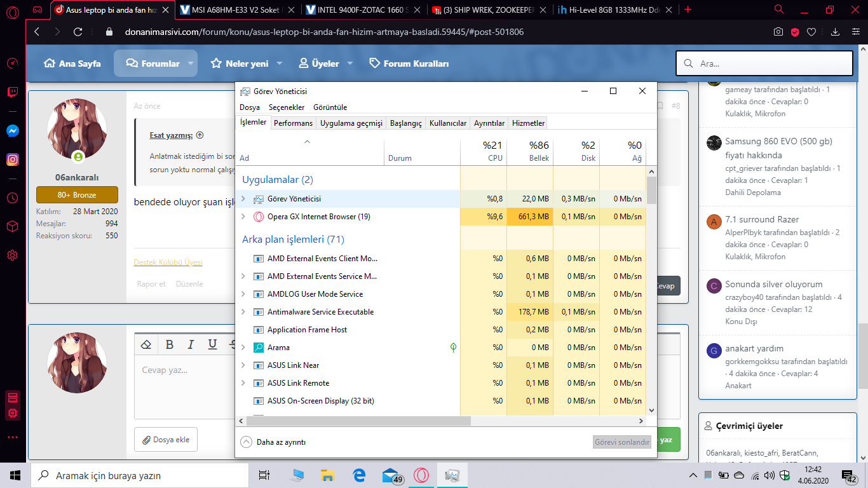The image size is (868, 488).
Task: Open Görüntüle menu
Action: 330,107
